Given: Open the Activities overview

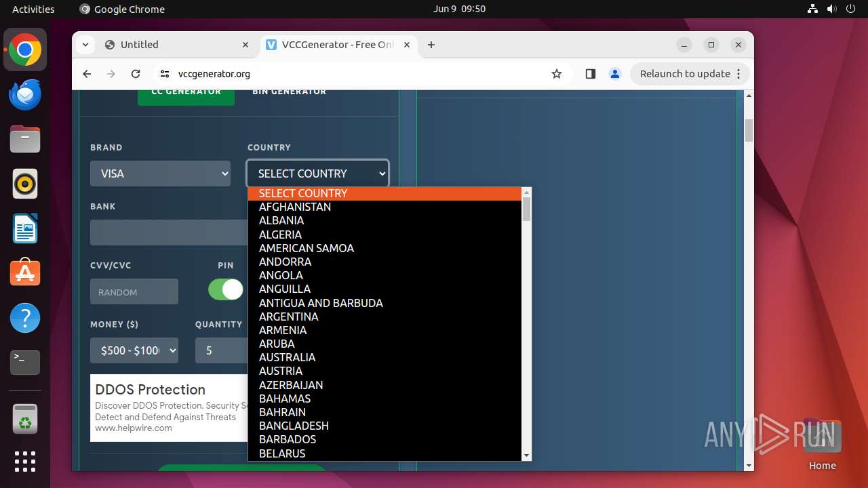Looking at the screenshot, I should pyautogui.click(x=33, y=9).
